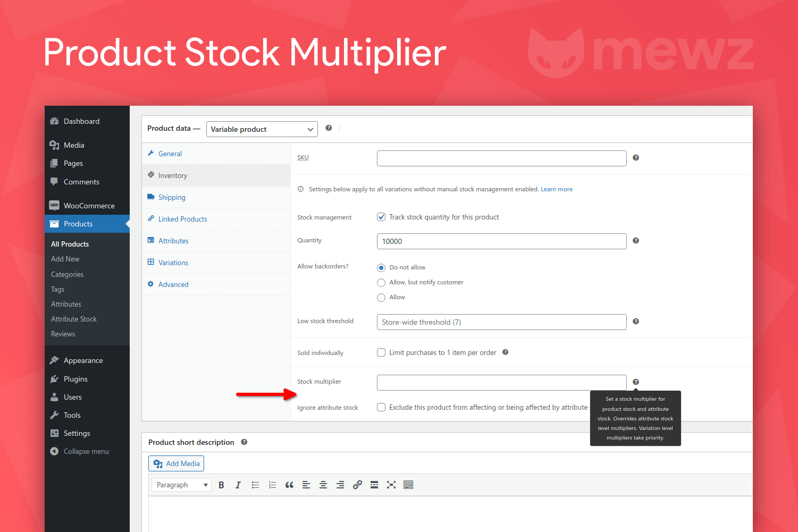Open the WooCommerce menu item
This screenshot has width=798, height=532.
[x=89, y=206]
